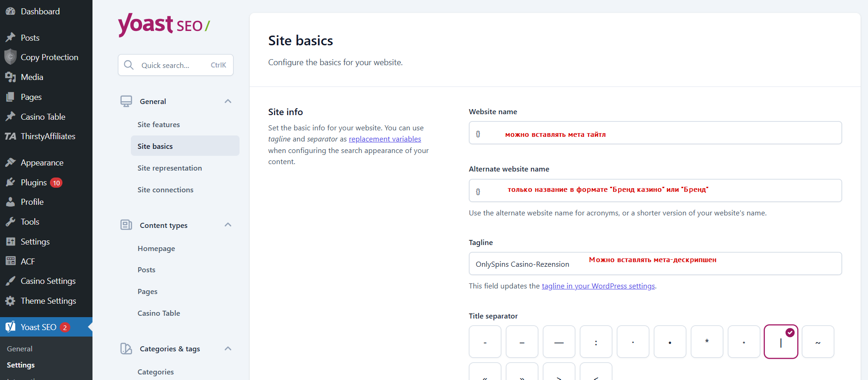Image resolution: width=868 pixels, height=380 pixels.
Task: Select the asterisk title separator
Action: [x=707, y=342]
